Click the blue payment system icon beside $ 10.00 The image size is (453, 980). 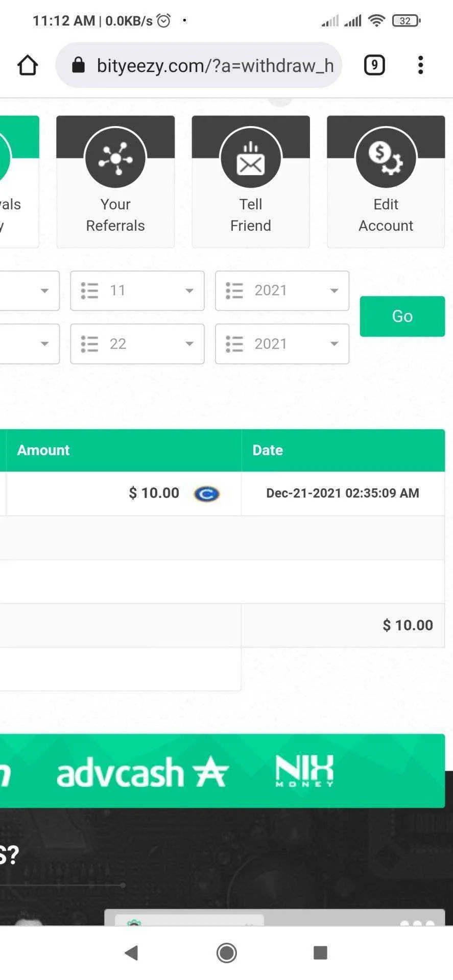click(207, 494)
